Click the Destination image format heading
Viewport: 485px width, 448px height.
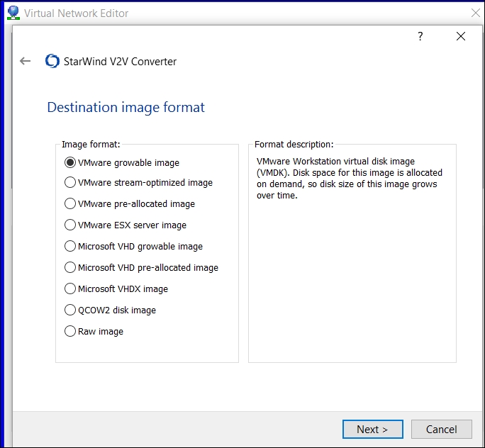126,108
